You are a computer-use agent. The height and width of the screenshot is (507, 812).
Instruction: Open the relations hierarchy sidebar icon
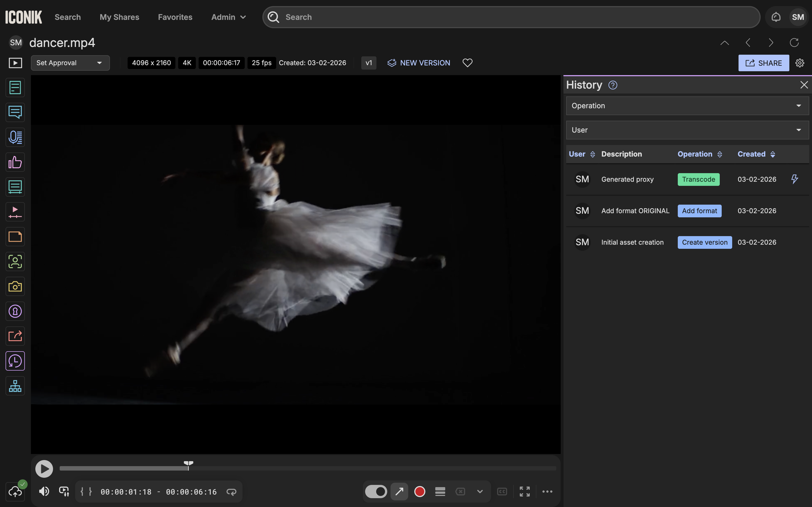[x=15, y=386]
